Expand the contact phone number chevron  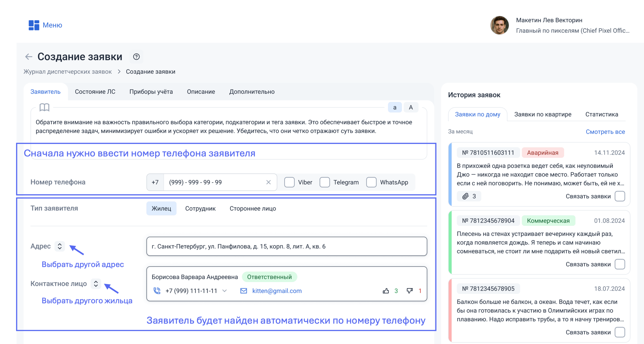point(224,291)
